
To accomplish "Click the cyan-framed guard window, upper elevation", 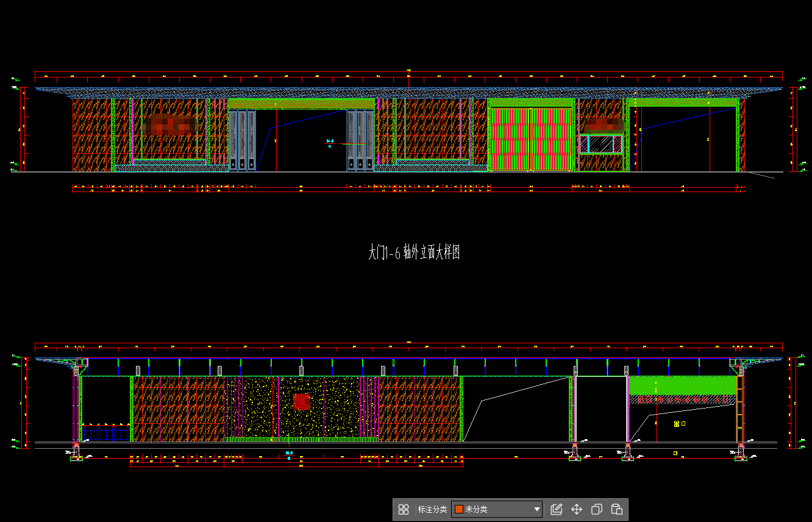I will pyautogui.click(x=601, y=144).
